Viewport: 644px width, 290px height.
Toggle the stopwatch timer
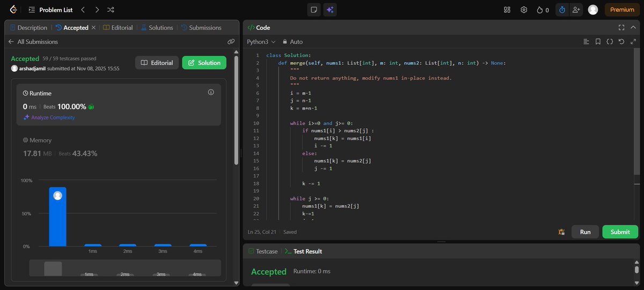[562, 10]
